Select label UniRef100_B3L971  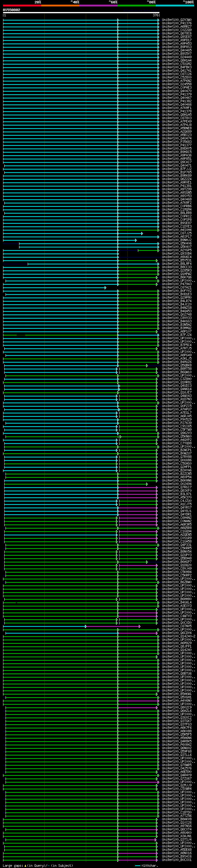[x=177, y=494]
